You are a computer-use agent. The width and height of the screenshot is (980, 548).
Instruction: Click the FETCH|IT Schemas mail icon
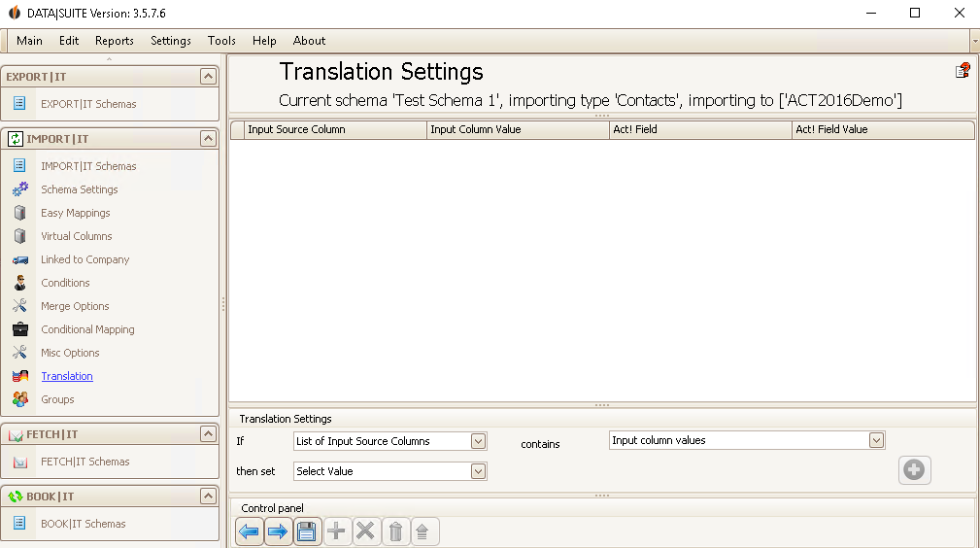point(20,462)
